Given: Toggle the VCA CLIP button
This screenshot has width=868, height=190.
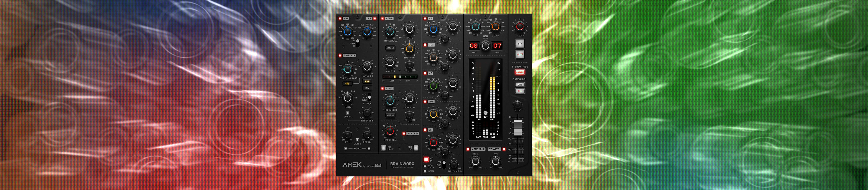Looking at the screenshot, I should [x=404, y=133].
